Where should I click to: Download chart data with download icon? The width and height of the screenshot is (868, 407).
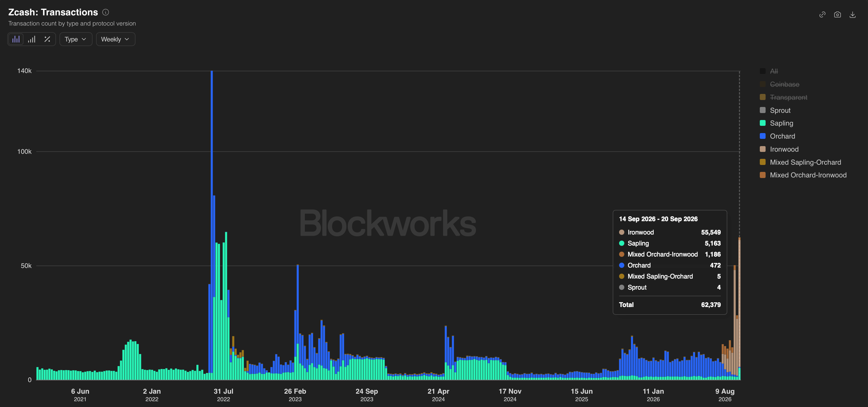853,14
